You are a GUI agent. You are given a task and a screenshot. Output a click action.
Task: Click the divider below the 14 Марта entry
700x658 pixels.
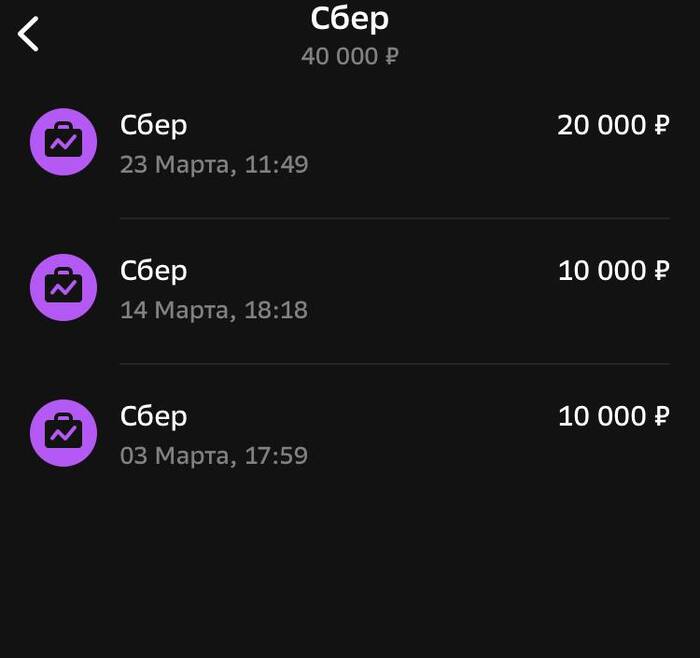pos(394,364)
